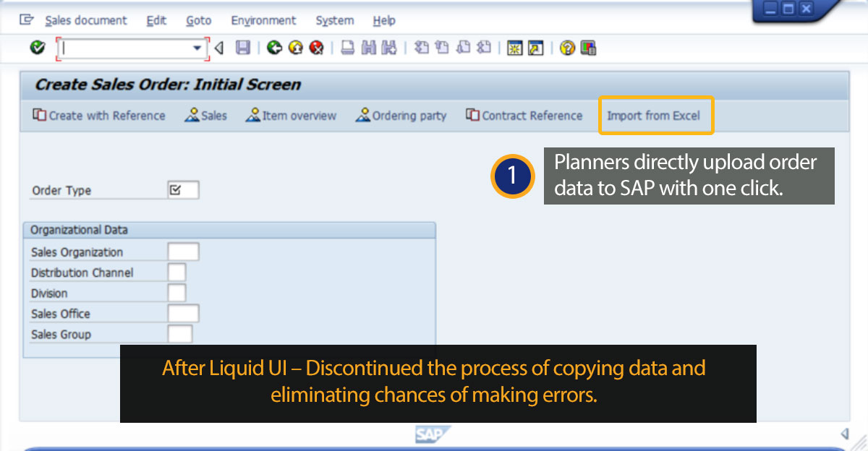This screenshot has width=868, height=451.
Task: Click the Save disk icon
Action: pos(243,48)
